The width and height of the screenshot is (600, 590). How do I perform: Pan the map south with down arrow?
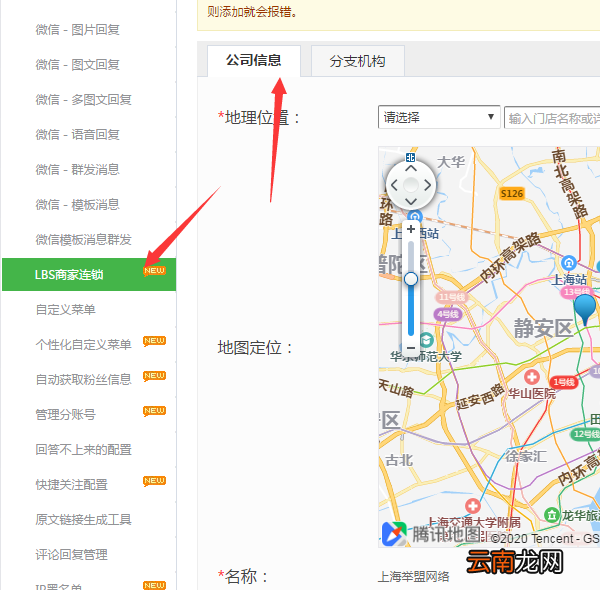point(411,201)
